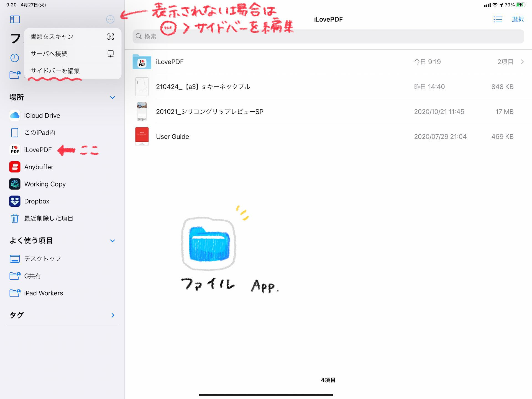Click the Working Copy fingerprint icon
Screen dimensions: 532x399
15,184
